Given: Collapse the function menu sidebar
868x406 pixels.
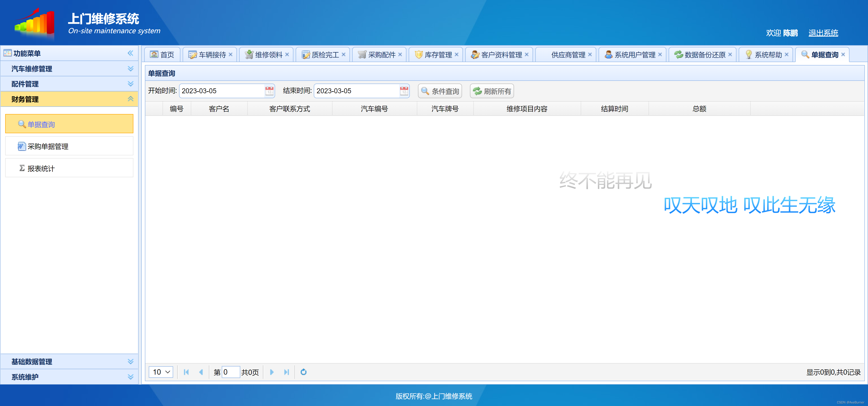Looking at the screenshot, I should click(130, 53).
